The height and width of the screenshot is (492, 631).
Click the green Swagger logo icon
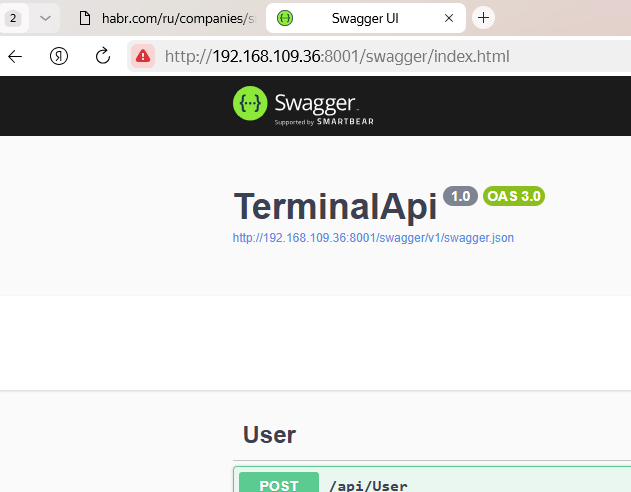(250, 103)
